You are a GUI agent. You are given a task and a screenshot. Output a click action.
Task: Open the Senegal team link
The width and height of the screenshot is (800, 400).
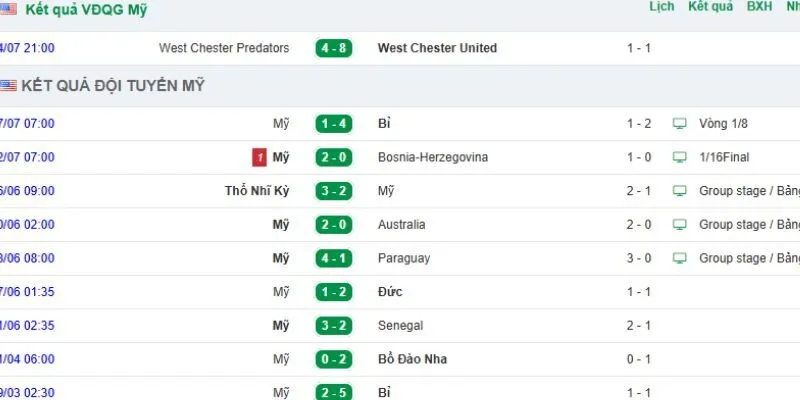[x=401, y=326]
